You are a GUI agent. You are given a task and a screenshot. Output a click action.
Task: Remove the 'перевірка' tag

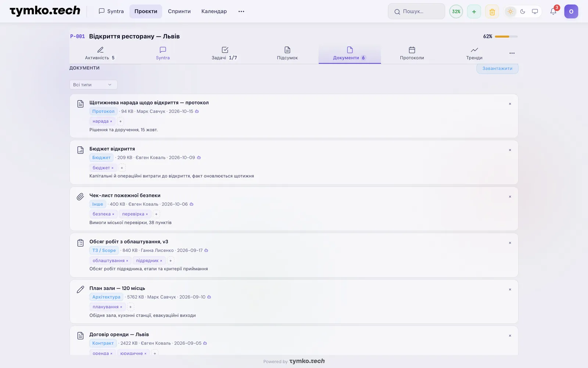click(x=147, y=214)
